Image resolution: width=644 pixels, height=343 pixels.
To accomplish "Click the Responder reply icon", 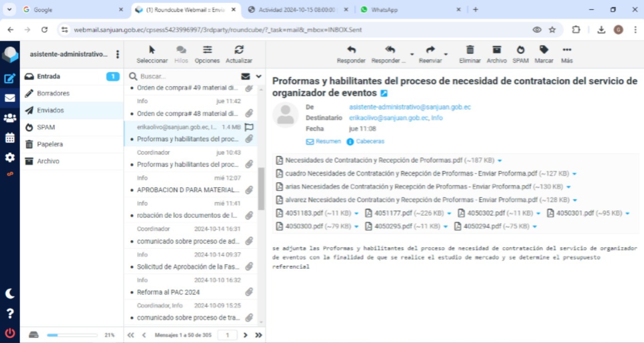I will 351,50.
